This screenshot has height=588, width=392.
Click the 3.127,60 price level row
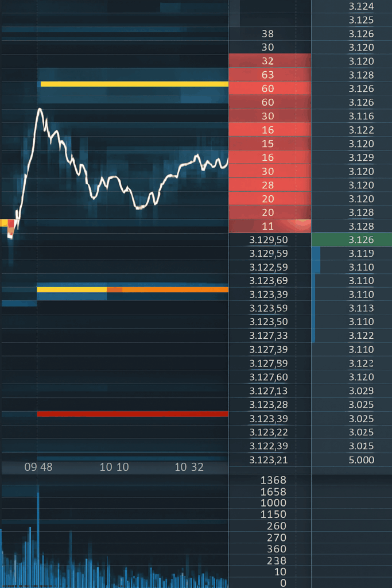269,377
